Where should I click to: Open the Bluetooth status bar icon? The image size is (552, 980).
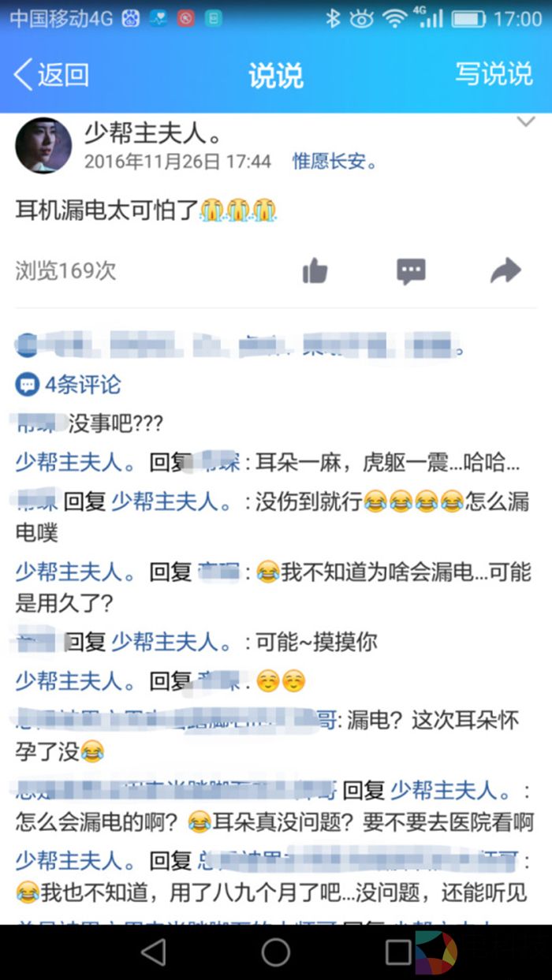(x=333, y=19)
